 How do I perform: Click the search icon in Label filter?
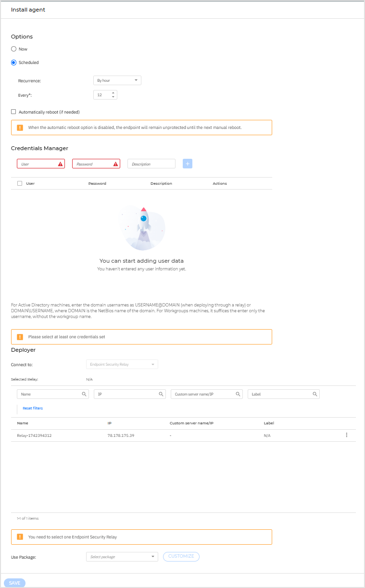click(315, 394)
